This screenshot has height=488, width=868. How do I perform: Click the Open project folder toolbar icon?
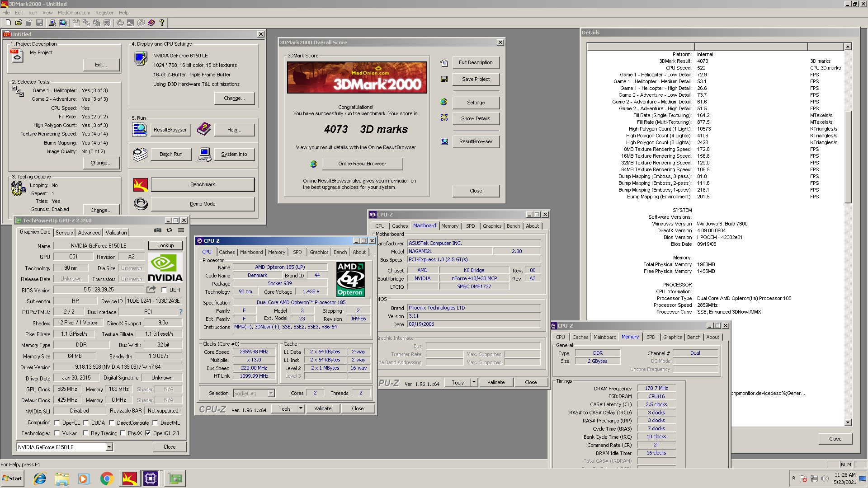coord(19,23)
